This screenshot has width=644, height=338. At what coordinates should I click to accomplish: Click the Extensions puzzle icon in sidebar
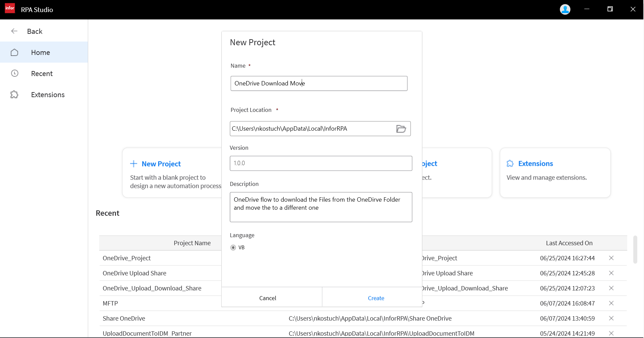14,94
